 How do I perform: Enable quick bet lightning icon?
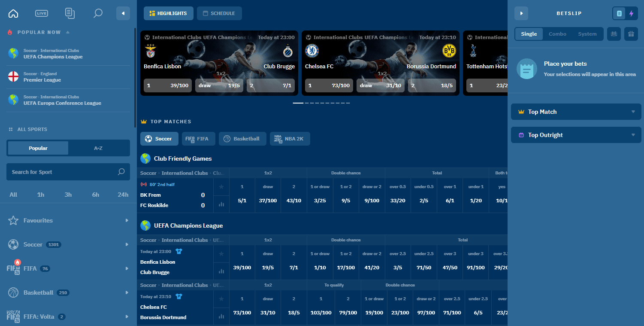(631, 13)
